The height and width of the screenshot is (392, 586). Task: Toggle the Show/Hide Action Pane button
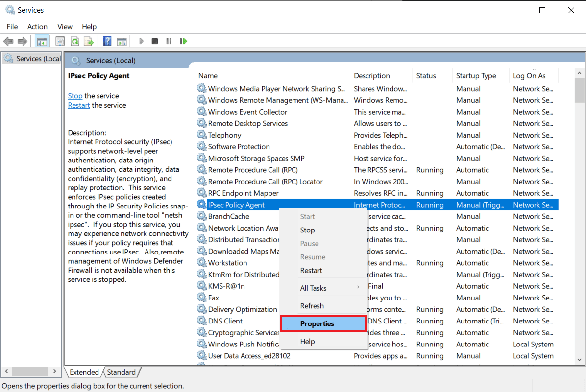tap(122, 41)
